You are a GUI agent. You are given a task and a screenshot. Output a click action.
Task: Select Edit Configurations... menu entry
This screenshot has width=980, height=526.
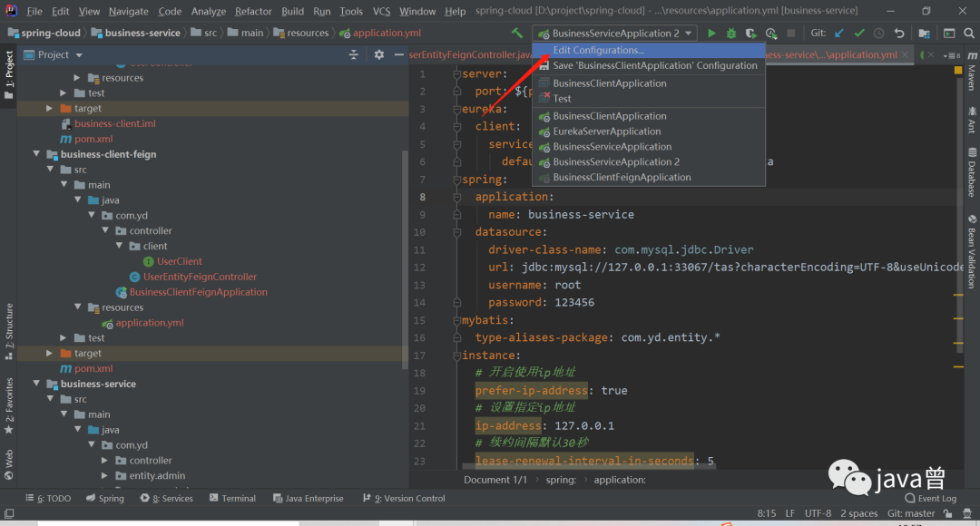[x=649, y=50]
